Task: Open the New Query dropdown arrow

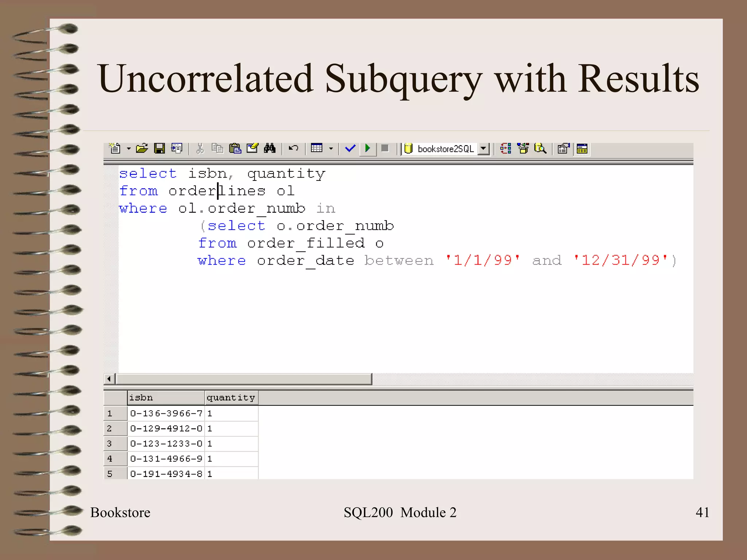Action: point(129,149)
